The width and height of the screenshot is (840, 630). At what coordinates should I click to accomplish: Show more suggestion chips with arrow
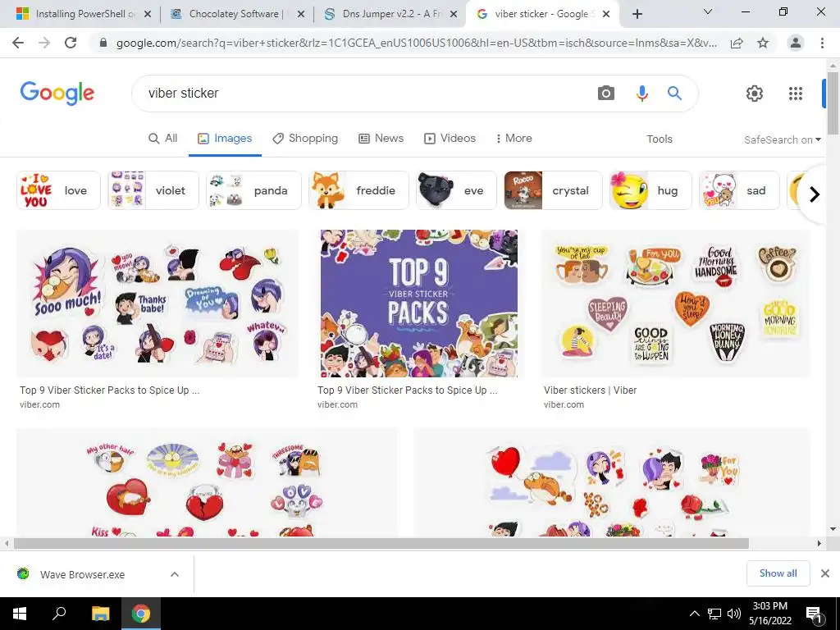click(x=815, y=194)
